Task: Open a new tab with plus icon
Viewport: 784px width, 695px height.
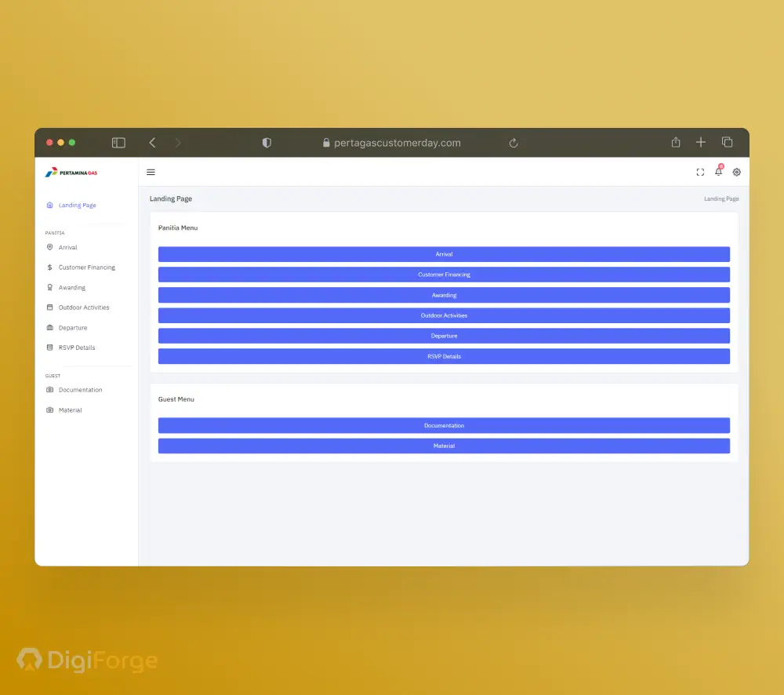Action: pyautogui.click(x=701, y=143)
